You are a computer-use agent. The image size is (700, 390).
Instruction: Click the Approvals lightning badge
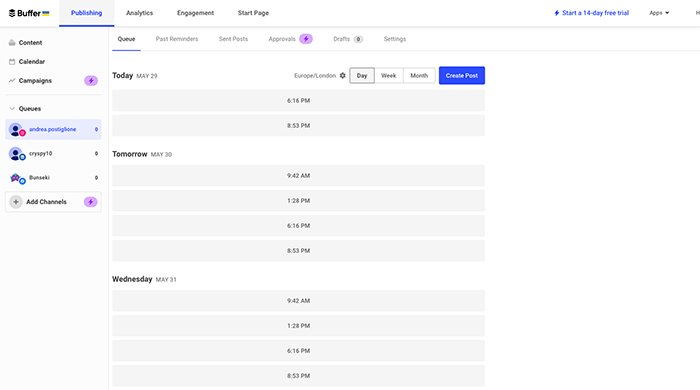point(306,39)
